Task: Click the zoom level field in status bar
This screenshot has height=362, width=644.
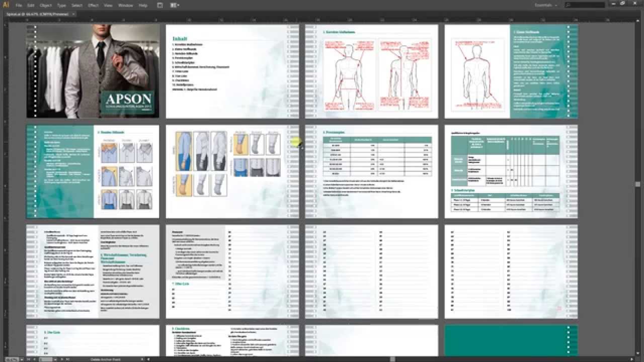Action: pyautogui.click(x=12, y=359)
